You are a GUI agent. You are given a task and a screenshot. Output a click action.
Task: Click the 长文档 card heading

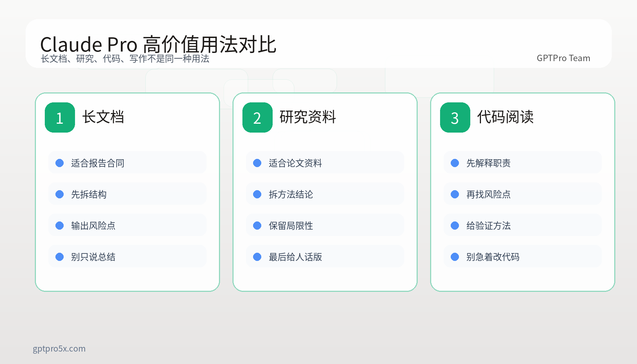pyautogui.click(x=103, y=117)
